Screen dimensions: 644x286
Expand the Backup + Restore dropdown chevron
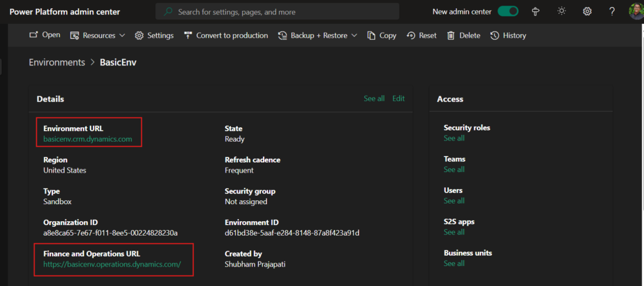point(355,36)
